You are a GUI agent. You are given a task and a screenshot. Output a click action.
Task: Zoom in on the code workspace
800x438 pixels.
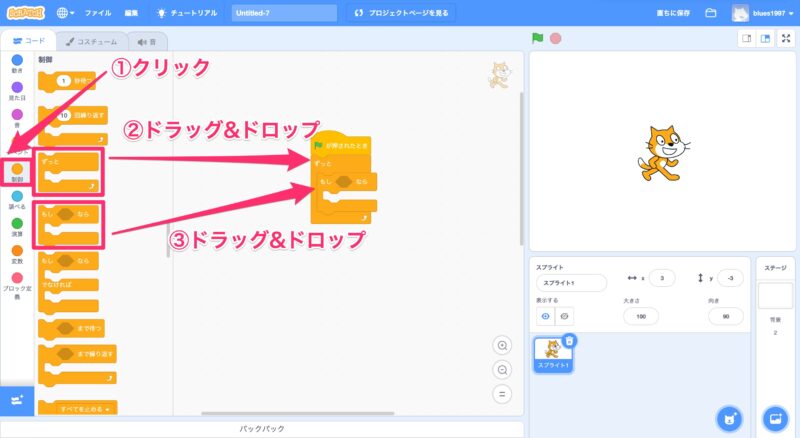pos(503,345)
